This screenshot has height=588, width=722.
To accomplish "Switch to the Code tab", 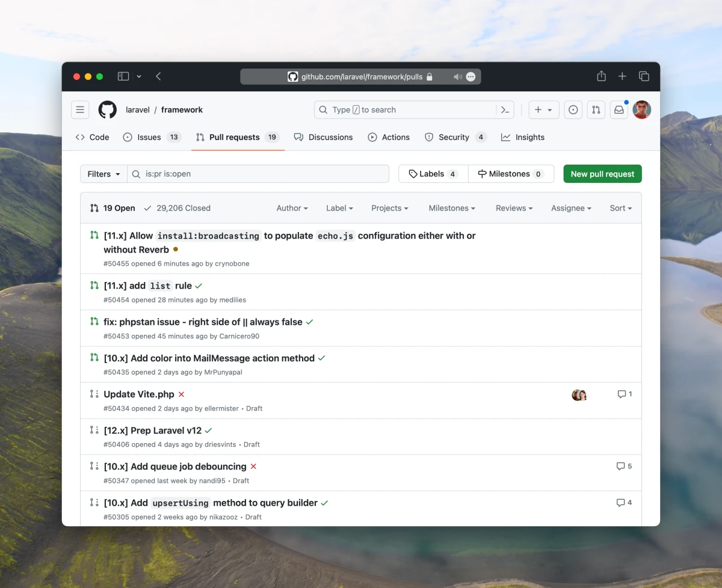I will tap(92, 137).
